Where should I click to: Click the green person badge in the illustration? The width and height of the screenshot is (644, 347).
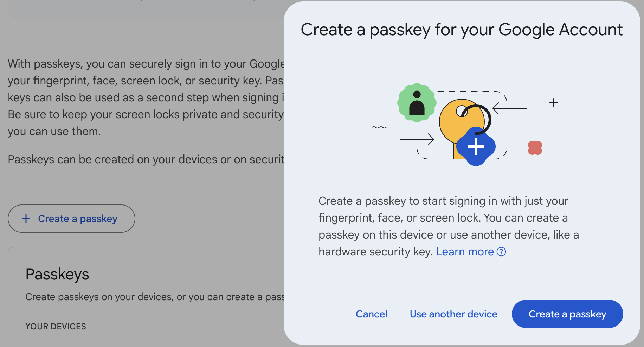tap(417, 103)
